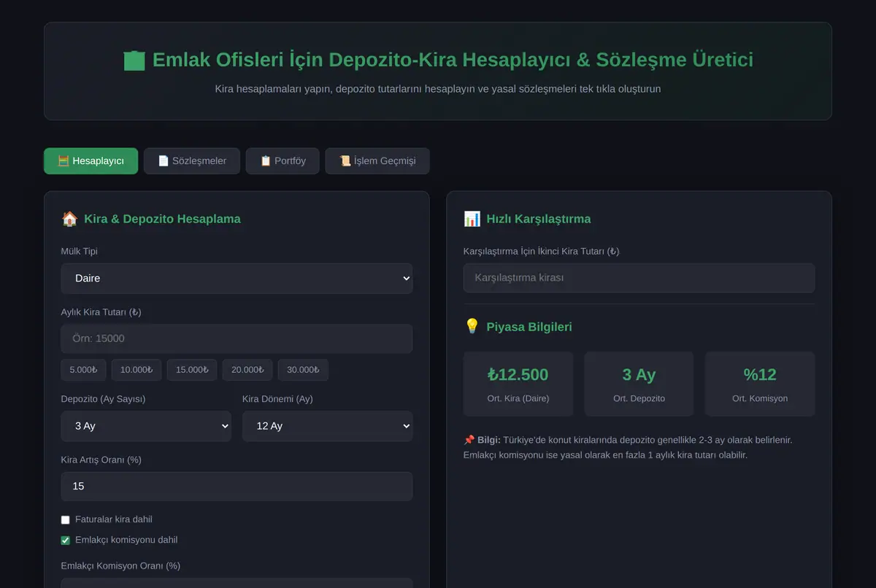
Task: Open the Hesaplayıcı tab
Action: (x=91, y=161)
